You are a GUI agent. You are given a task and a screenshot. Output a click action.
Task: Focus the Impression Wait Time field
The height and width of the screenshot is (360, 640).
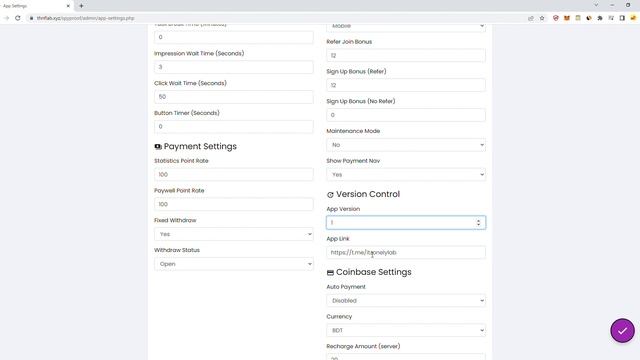tap(234, 67)
